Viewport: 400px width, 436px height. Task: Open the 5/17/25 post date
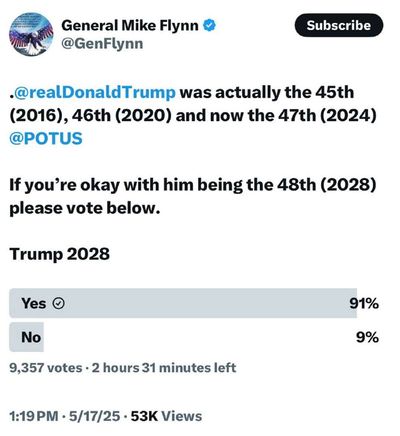(94, 416)
